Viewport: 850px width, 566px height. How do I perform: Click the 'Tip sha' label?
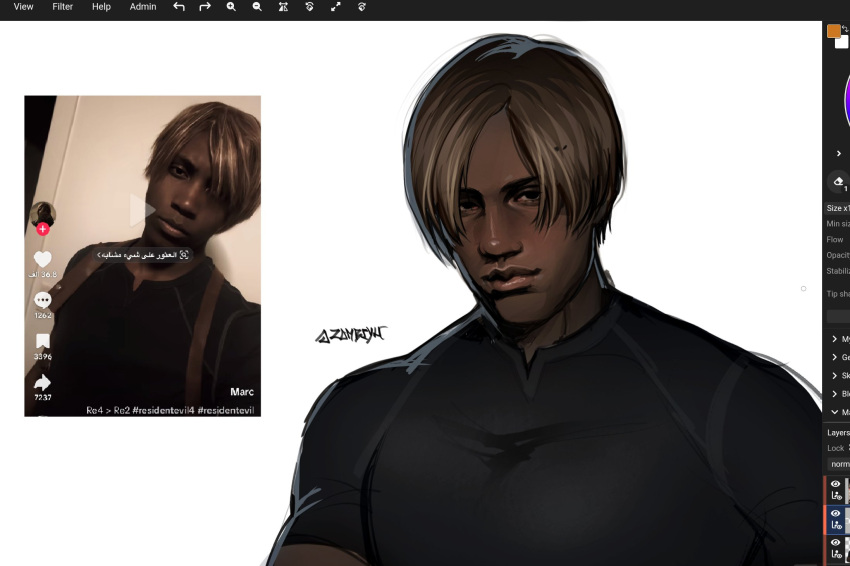[838, 294]
